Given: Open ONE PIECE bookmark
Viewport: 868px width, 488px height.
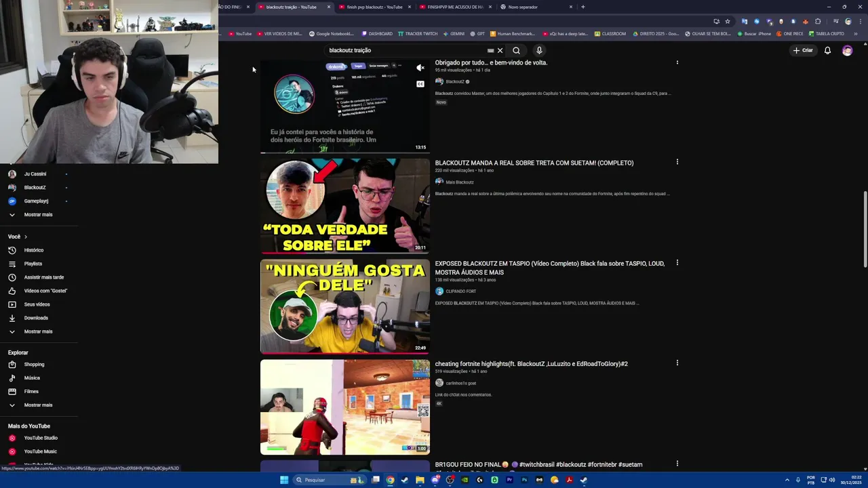Looking at the screenshot, I should (790, 34).
